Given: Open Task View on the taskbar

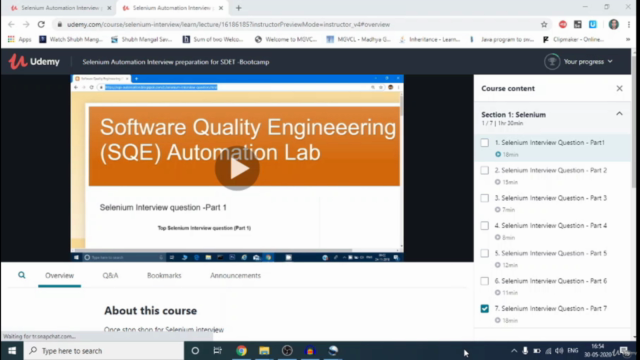Looking at the screenshot, I should [x=218, y=351].
